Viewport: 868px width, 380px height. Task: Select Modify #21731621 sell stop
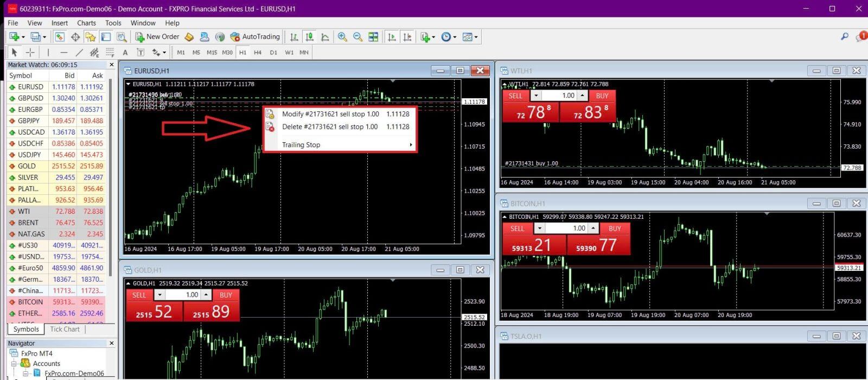coord(330,114)
